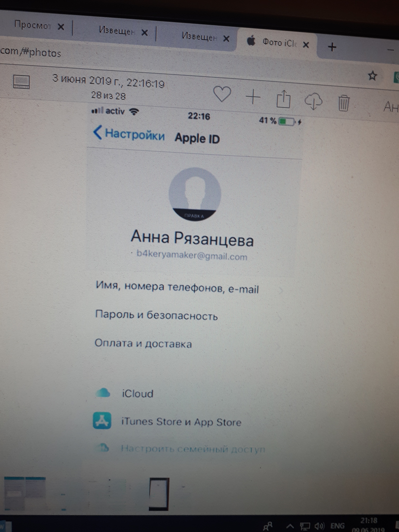The image size is (399, 532).
Task: Click the date text '3 июня 2019 г., 22:16:19'
Action: point(109,81)
